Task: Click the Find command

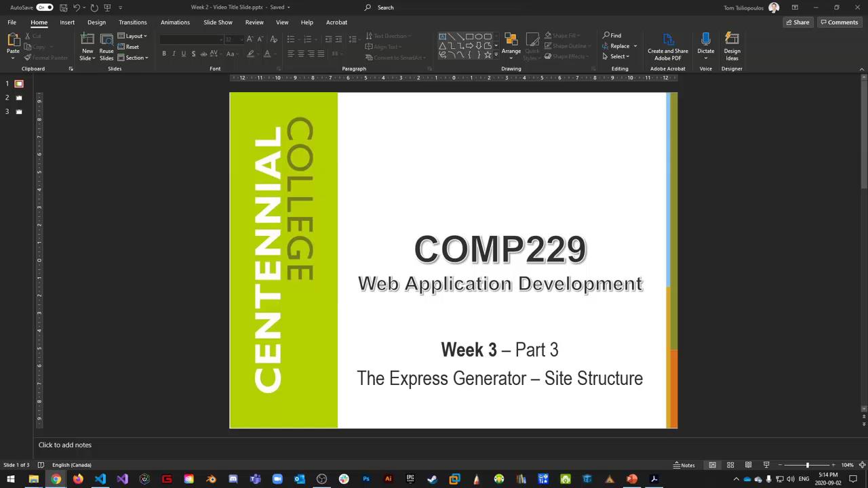Action: (614, 35)
